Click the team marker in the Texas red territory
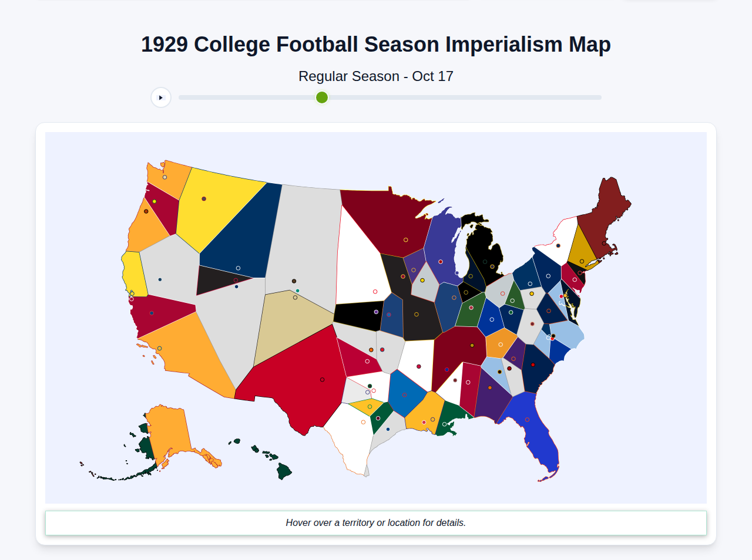Screen dimensions: 752x560 pyautogui.click(x=322, y=380)
